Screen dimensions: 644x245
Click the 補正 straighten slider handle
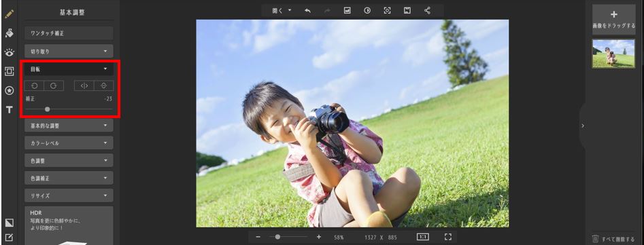point(47,109)
